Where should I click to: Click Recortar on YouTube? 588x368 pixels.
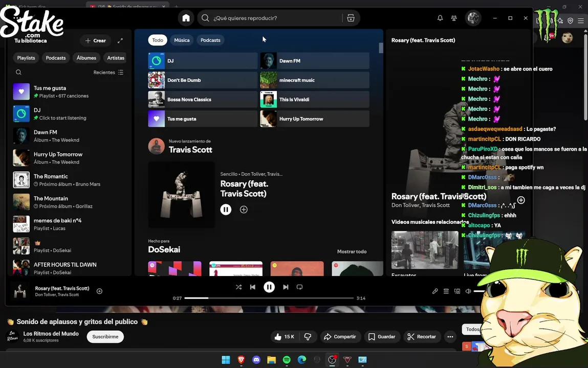[x=422, y=336]
